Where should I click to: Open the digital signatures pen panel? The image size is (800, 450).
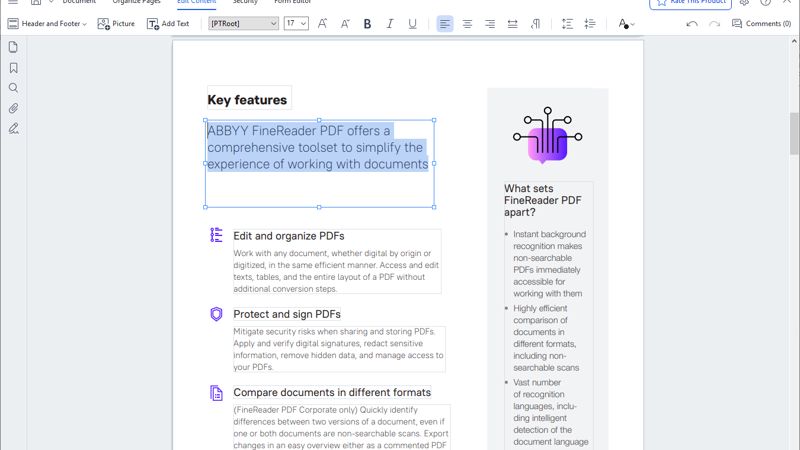click(13, 129)
